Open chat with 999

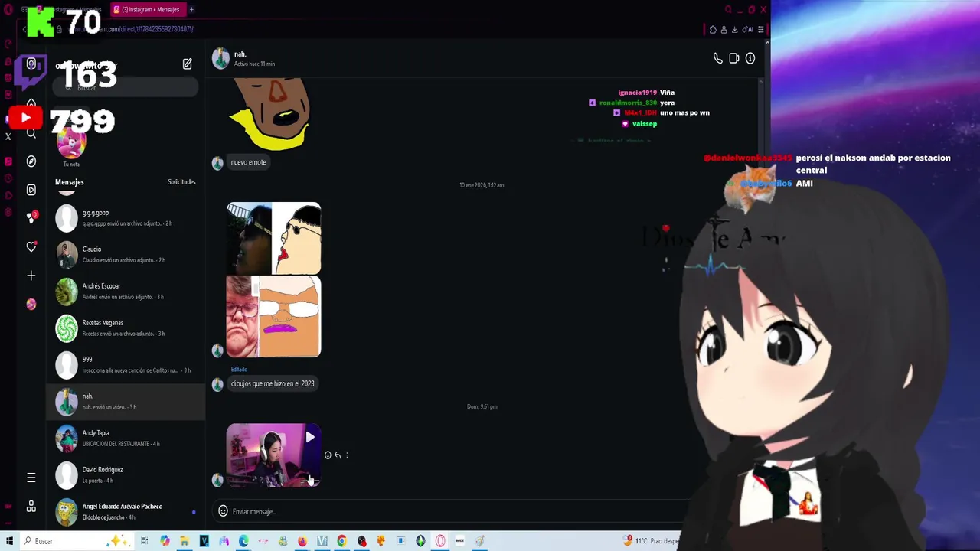pyautogui.click(x=126, y=365)
